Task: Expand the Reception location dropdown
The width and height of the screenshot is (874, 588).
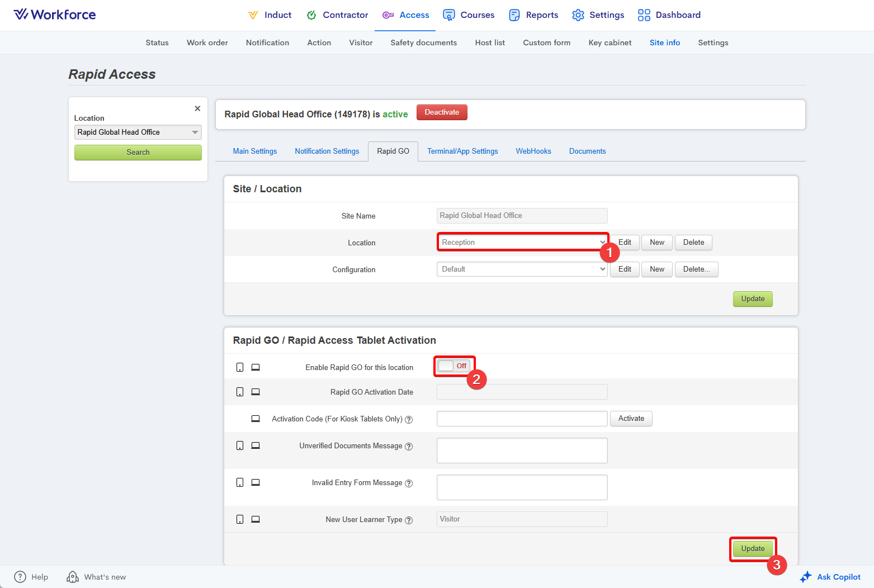Action: [x=522, y=243]
